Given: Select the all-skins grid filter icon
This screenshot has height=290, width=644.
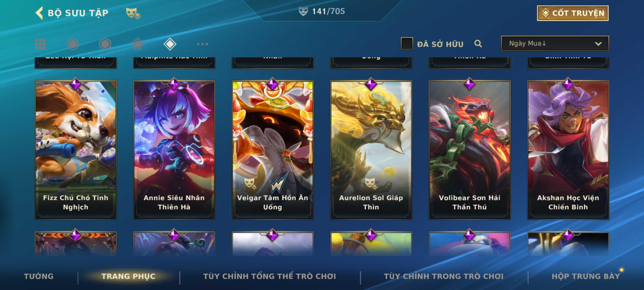Looking at the screenshot, I should (40, 44).
